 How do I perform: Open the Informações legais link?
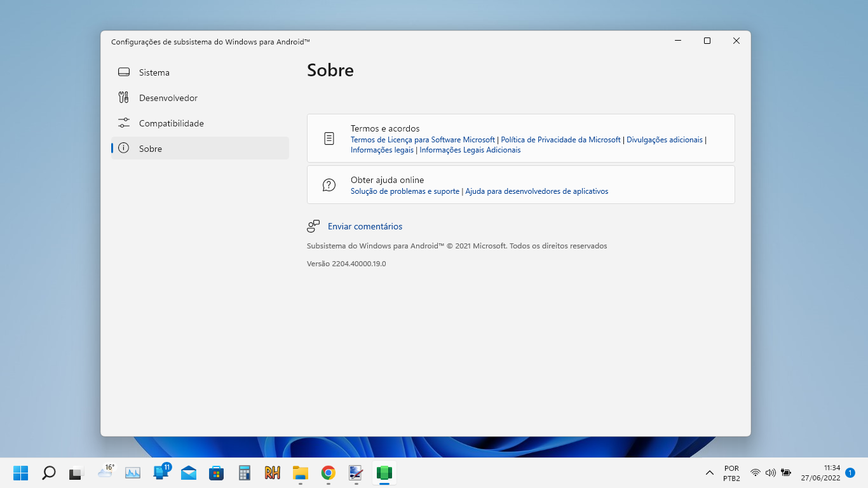pos(382,150)
